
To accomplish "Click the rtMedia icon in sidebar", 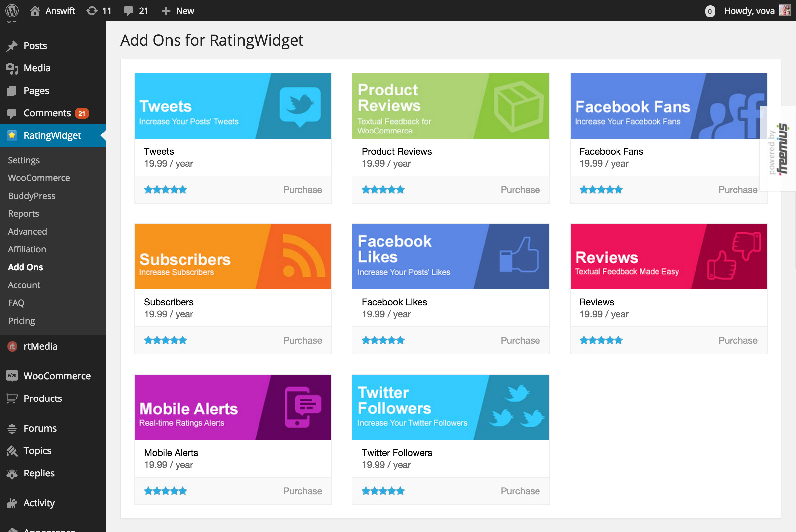I will click(x=12, y=346).
